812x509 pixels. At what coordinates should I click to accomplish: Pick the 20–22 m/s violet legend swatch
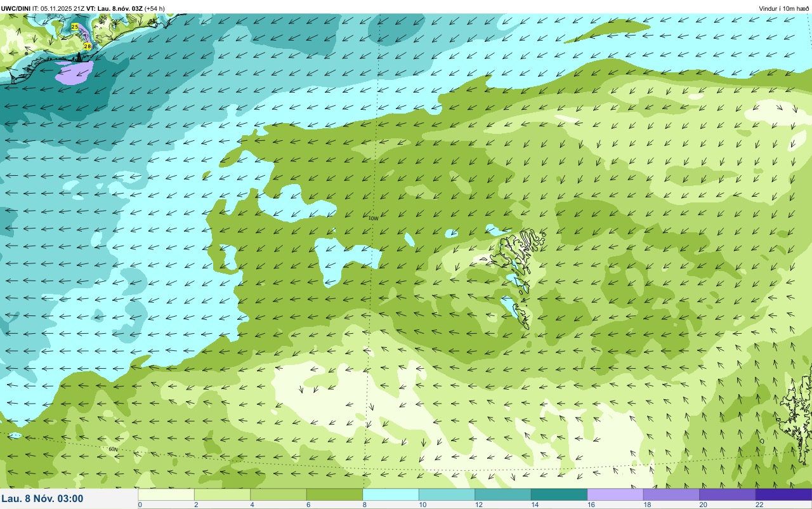click(728, 494)
